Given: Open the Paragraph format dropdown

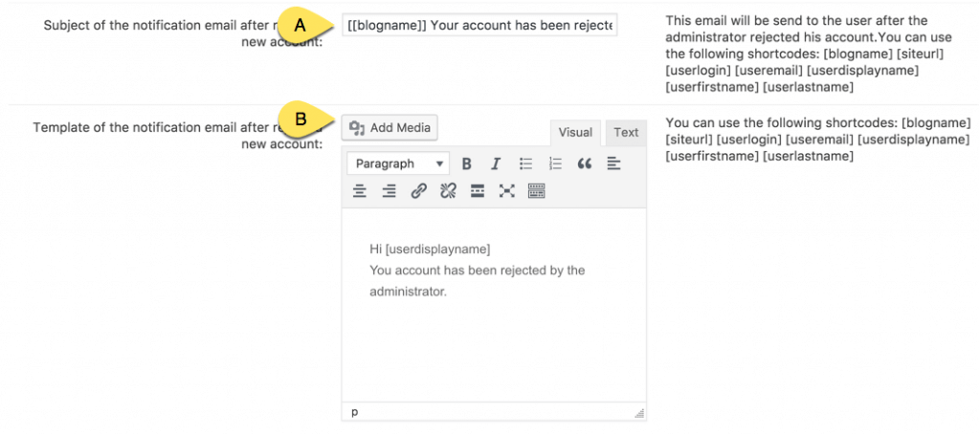Looking at the screenshot, I should point(398,163).
